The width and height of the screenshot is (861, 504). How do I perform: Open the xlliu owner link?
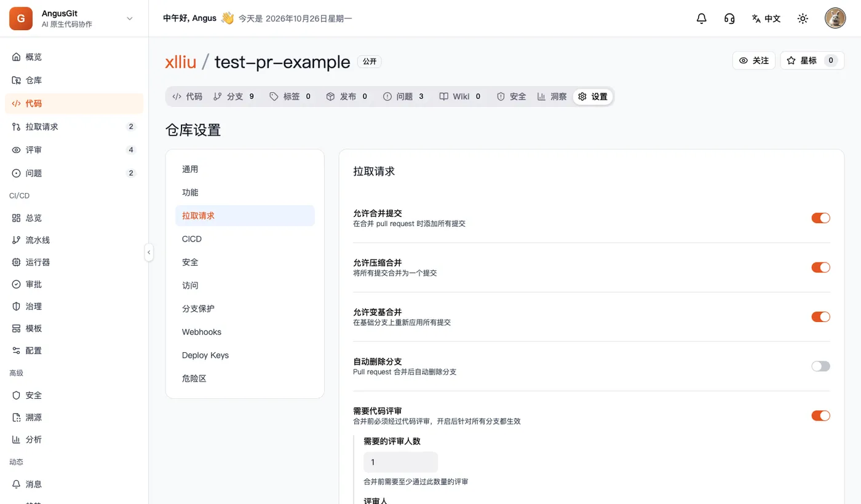181,61
